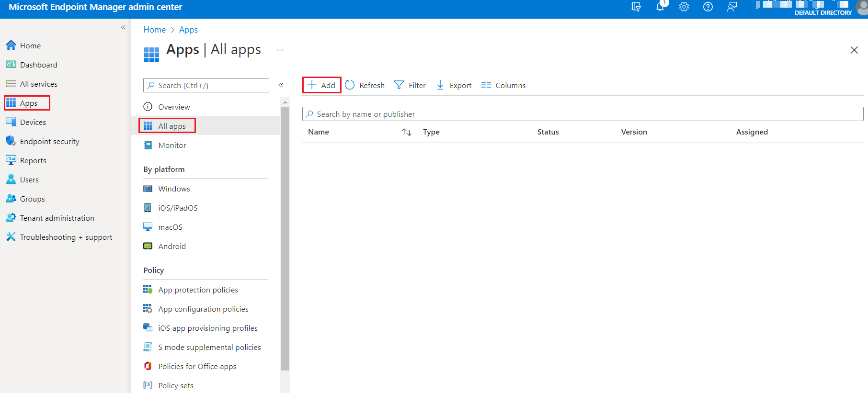Click the Version column header
The width and height of the screenshot is (868, 393).
pyautogui.click(x=634, y=132)
